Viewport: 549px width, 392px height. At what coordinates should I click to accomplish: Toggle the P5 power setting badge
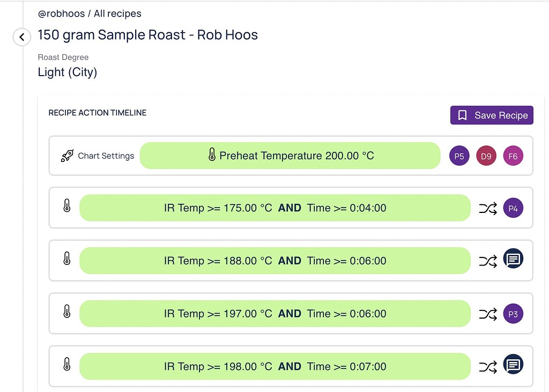point(459,156)
